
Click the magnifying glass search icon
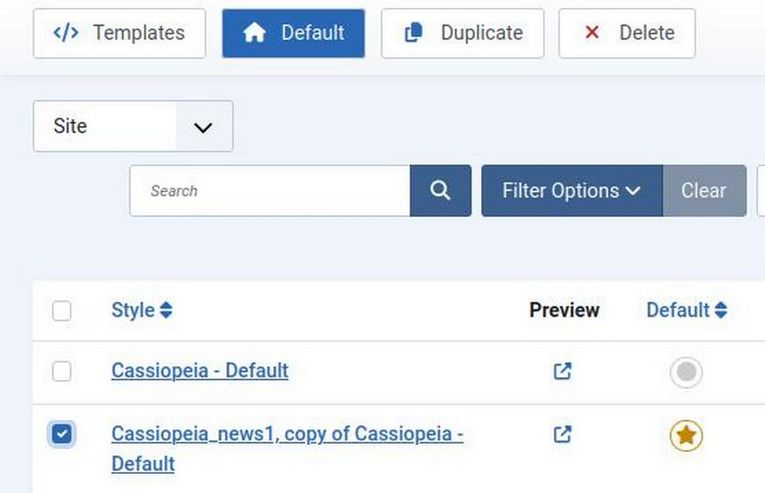440,190
